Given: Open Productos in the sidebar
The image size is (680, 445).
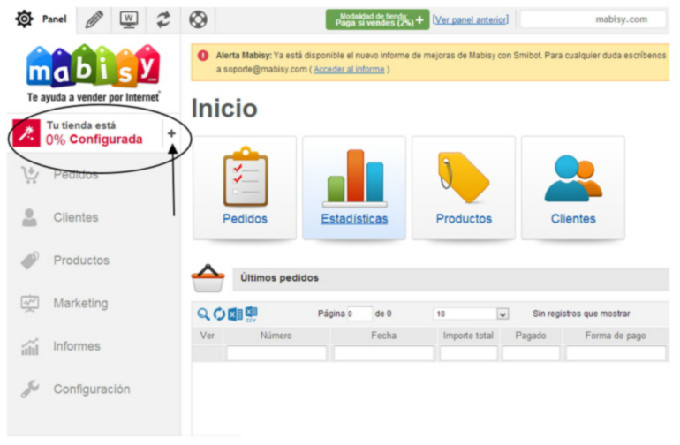Looking at the screenshot, I should 82,260.
